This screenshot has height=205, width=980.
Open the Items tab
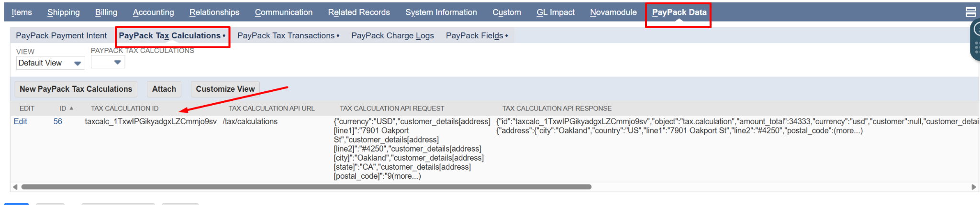coord(22,12)
